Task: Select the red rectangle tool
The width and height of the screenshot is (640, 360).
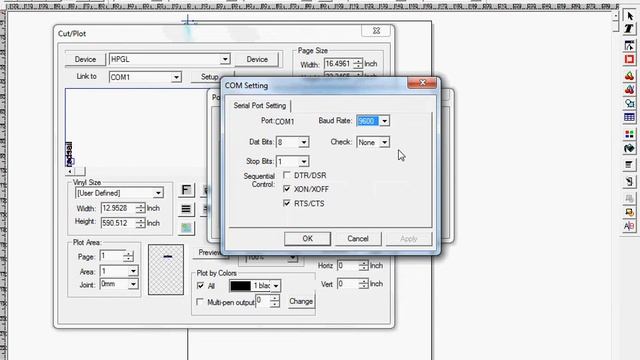Action: click(629, 60)
